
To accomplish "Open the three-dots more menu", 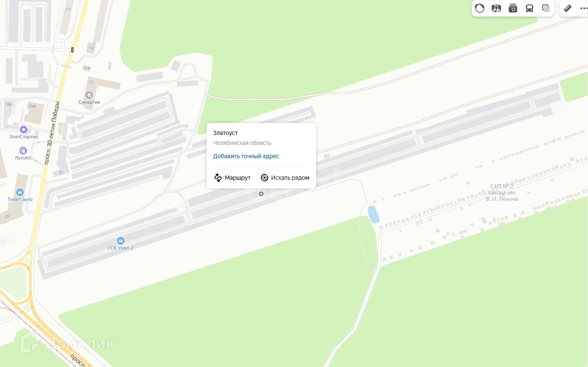I will [583, 8].
